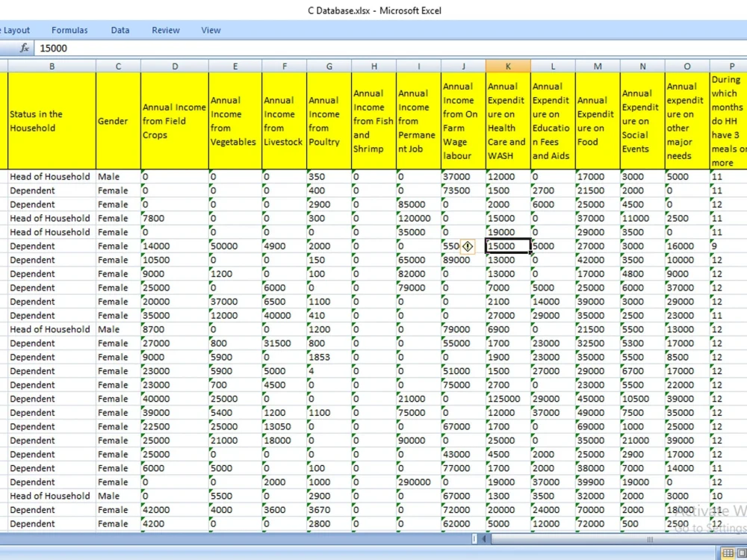
Task: Select the 'Status in the Household' header cell
Action: (x=52, y=121)
